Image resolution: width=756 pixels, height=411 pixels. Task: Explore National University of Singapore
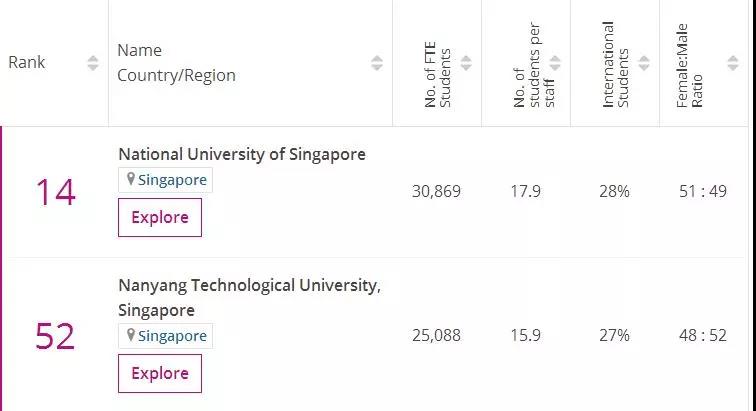[160, 217]
